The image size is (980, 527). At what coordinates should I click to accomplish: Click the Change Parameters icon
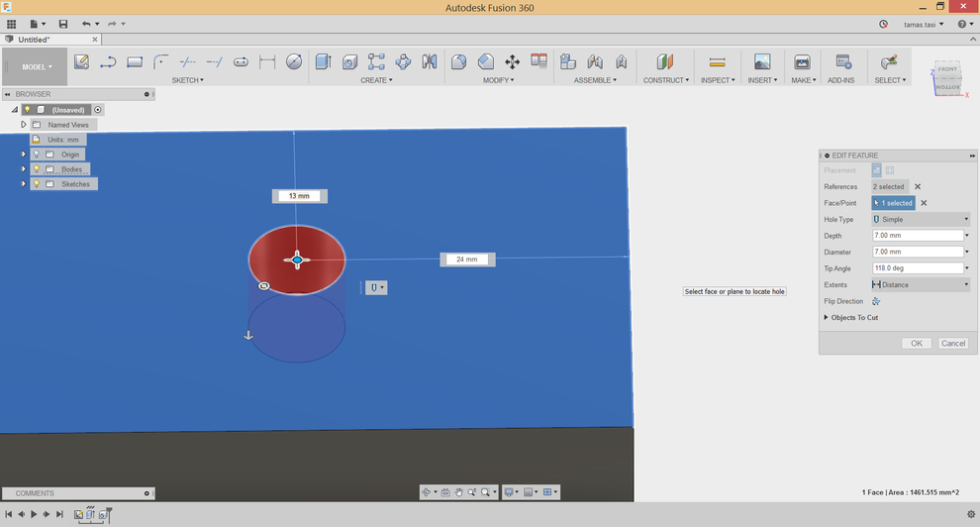click(539, 60)
